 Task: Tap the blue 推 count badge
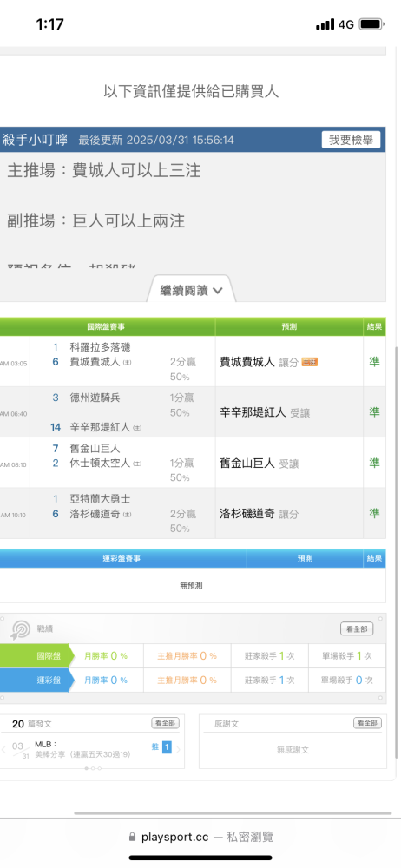click(167, 747)
